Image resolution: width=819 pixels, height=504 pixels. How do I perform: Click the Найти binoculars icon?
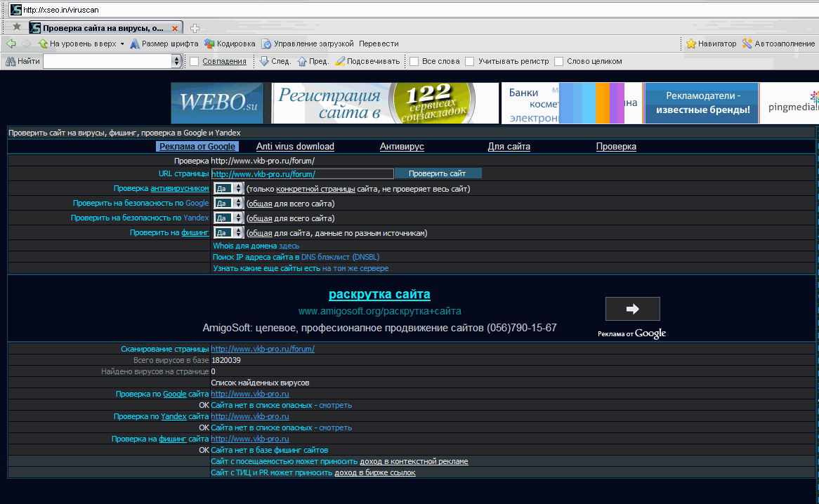(x=11, y=61)
